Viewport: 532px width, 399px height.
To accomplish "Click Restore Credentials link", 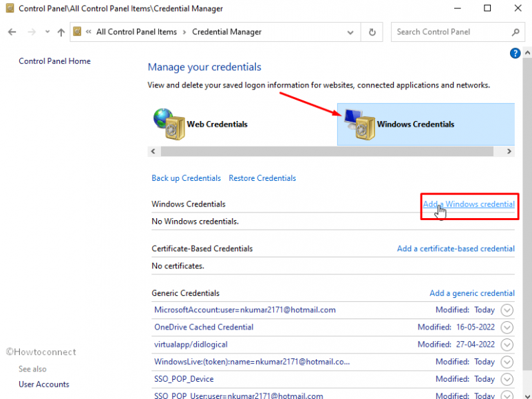I will coord(262,178).
